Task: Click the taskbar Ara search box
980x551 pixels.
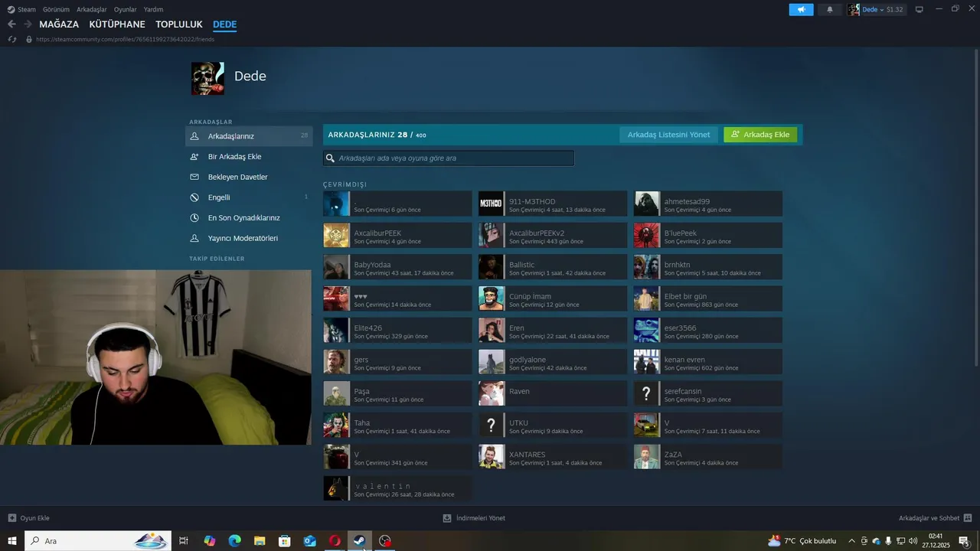Action: pos(98,541)
